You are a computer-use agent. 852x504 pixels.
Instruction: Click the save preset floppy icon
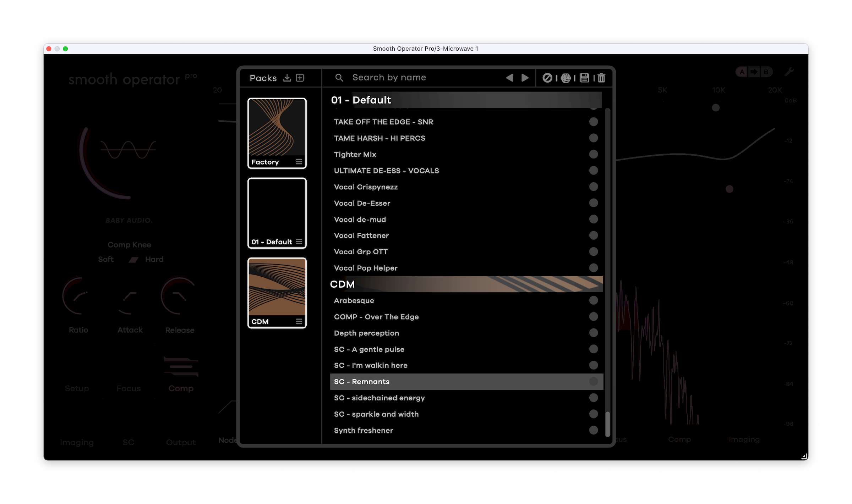click(584, 78)
